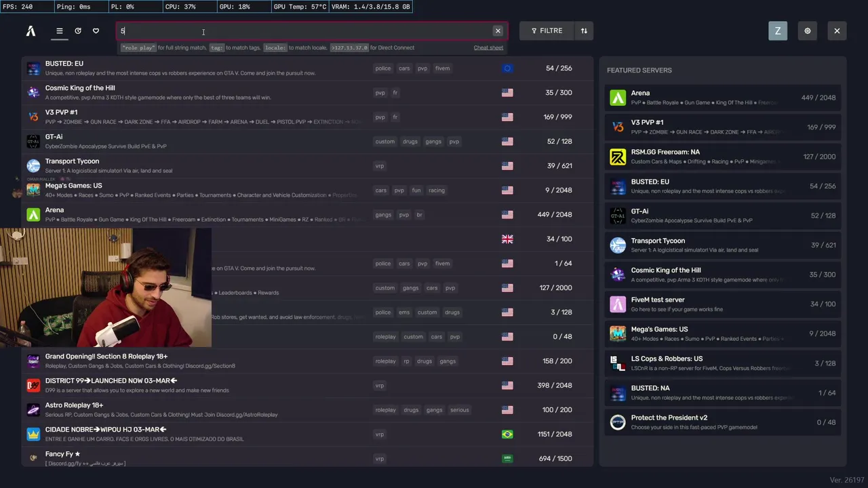The height and width of the screenshot is (488, 868).
Task: Select Transport Tycoon server in list
Action: 307,165
